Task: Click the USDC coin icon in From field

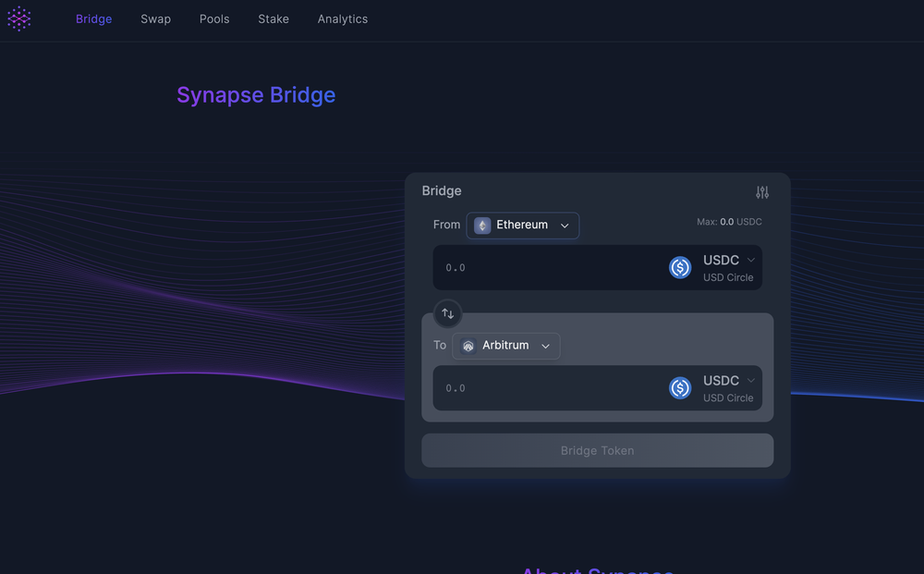Action: point(680,267)
